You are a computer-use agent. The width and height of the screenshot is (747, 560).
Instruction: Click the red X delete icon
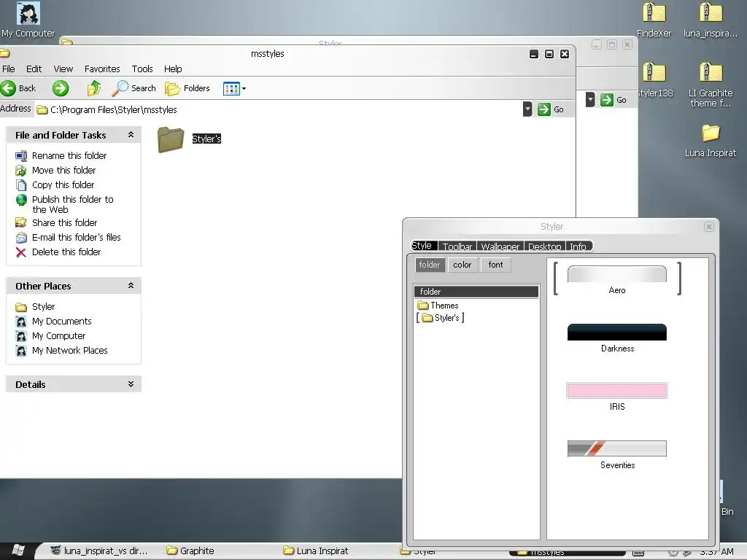(x=21, y=252)
